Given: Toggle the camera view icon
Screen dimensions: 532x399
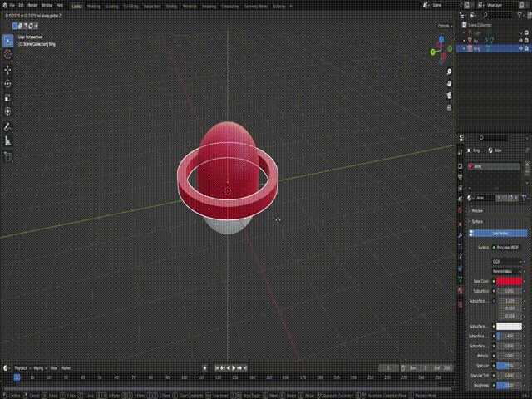Looking at the screenshot, I should tap(449, 96).
